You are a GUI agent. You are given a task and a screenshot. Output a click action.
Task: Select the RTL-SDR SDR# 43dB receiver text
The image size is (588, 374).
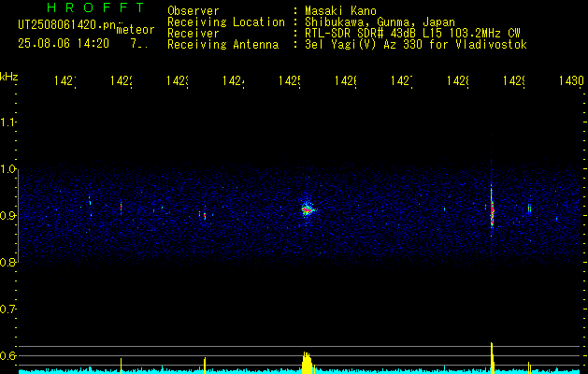[412, 34]
